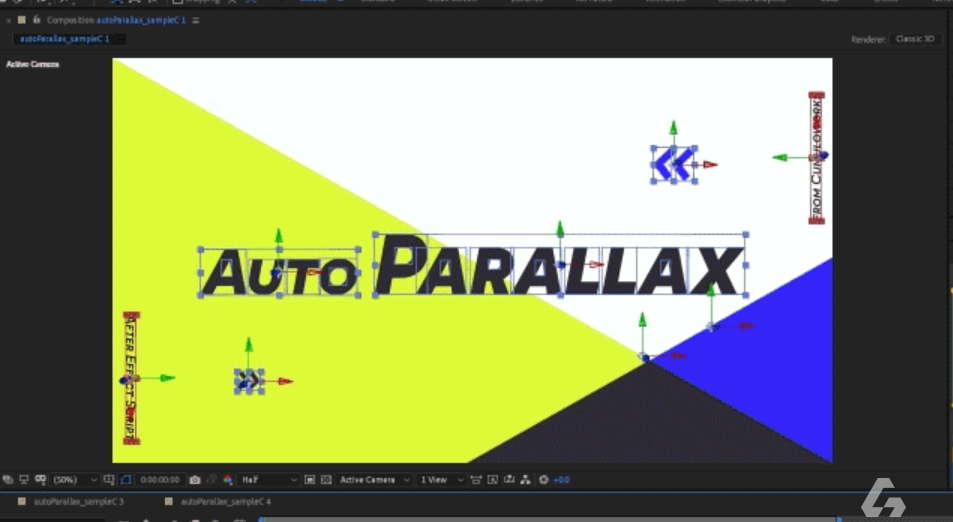The width and height of the screenshot is (953, 522).
Task: Open the RGB channel and color management icon
Action: 228,480
